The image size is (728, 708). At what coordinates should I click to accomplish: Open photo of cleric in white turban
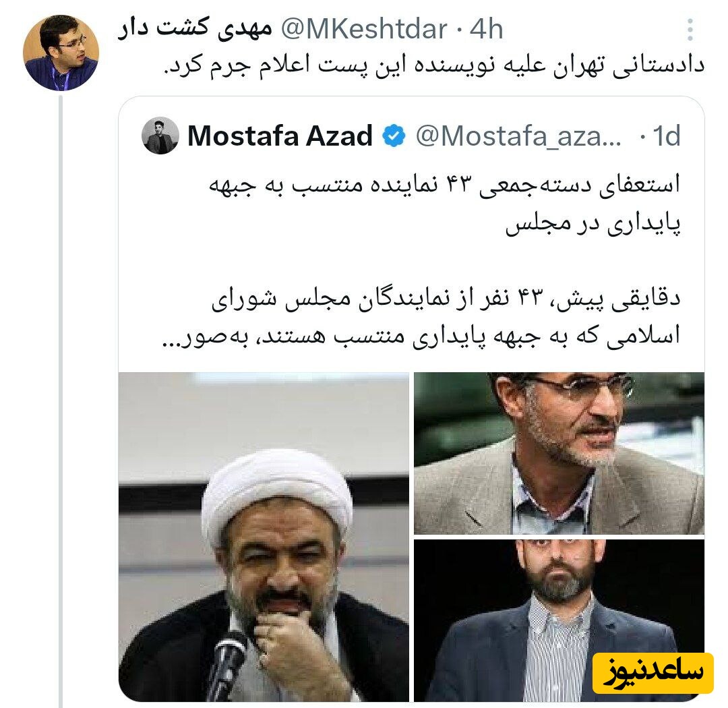264,537
